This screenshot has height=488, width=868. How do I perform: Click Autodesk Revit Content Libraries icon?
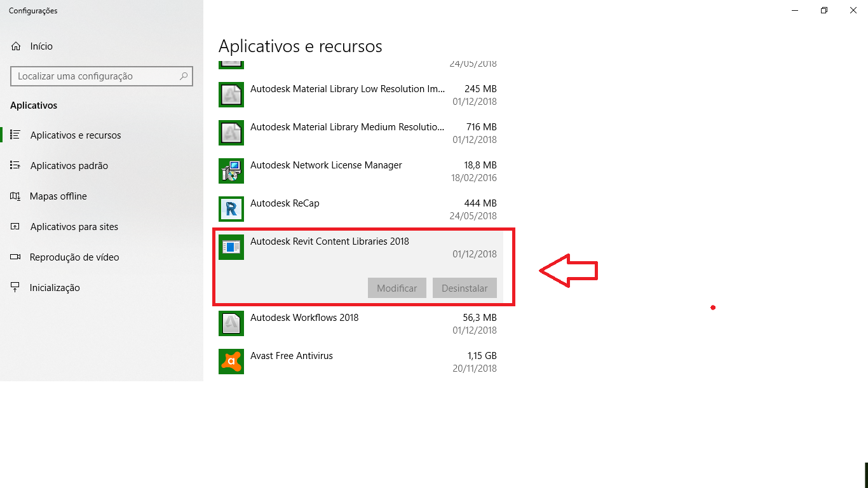coord(231,248)
